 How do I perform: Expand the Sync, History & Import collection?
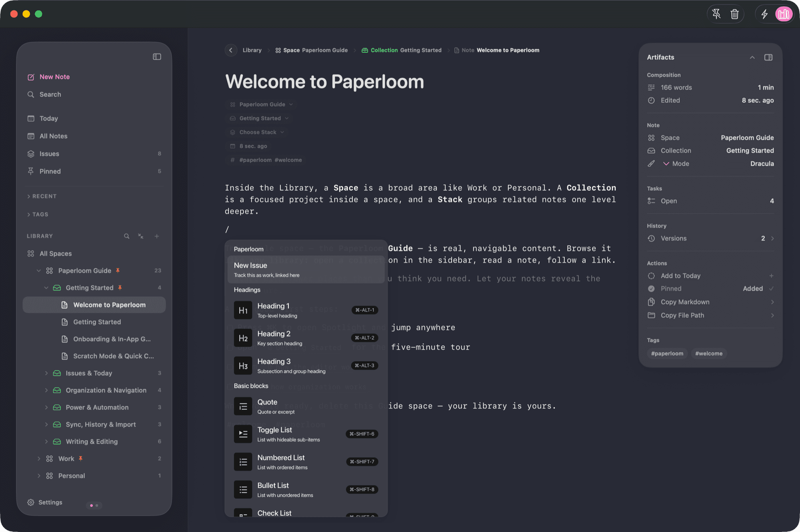(x=46, y=424)
